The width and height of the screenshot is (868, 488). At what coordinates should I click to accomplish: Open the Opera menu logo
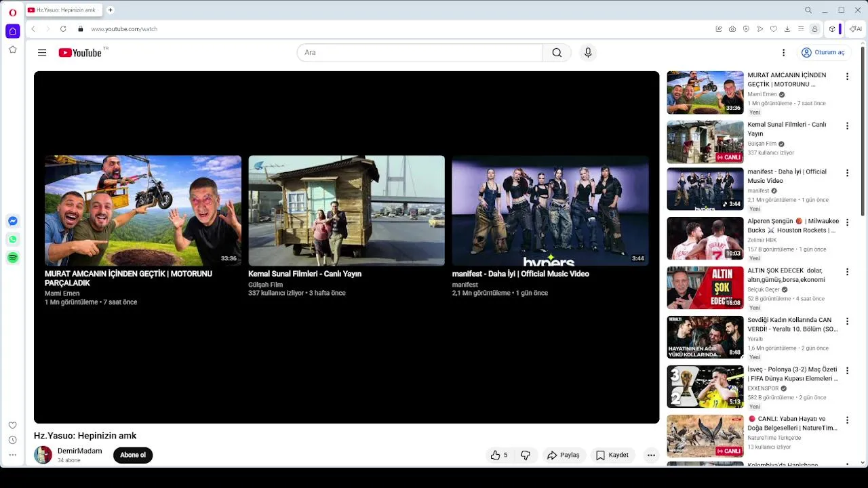point(12,12)
